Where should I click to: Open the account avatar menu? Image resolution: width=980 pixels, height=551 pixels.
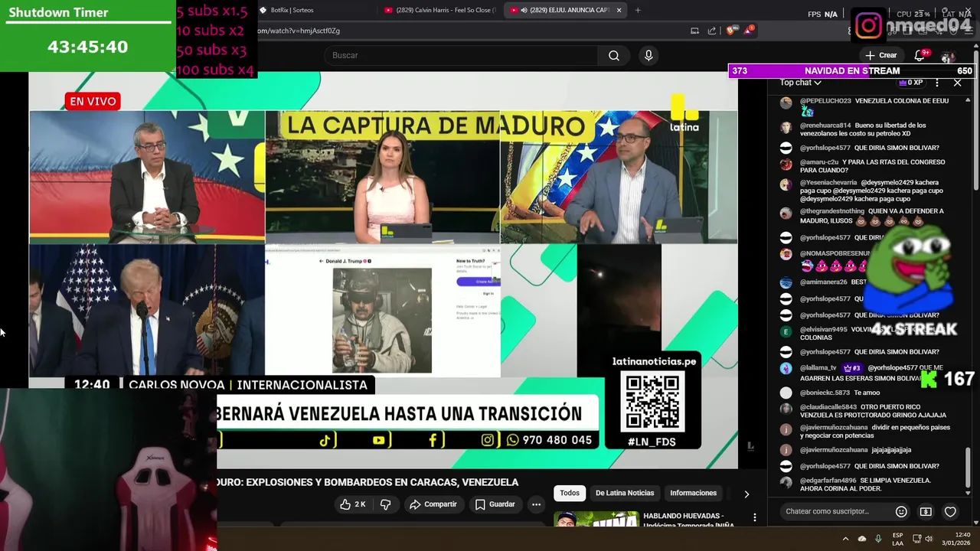pos(949,57)
